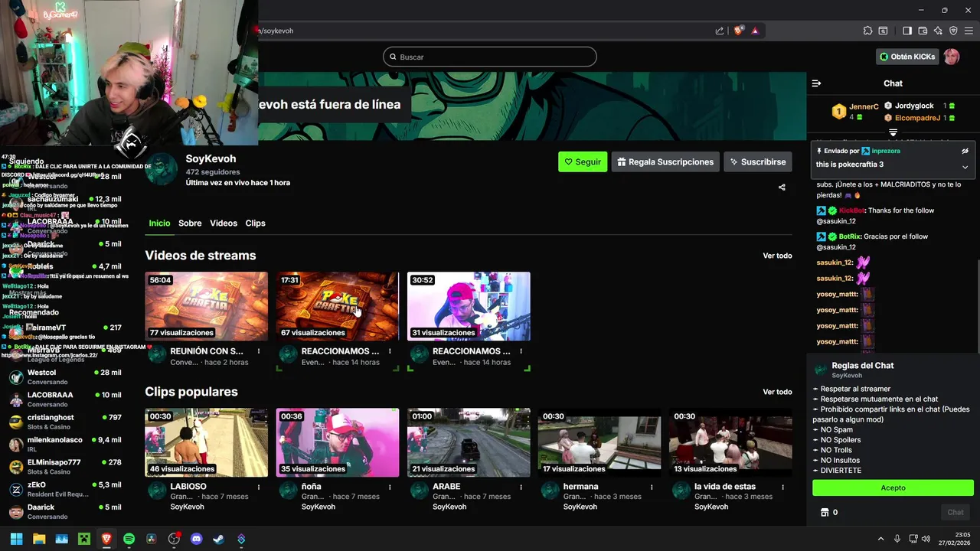Open DaVinci Resolve from the taskbar
This screenshot has height=551, width=980.
coord(152,539)
